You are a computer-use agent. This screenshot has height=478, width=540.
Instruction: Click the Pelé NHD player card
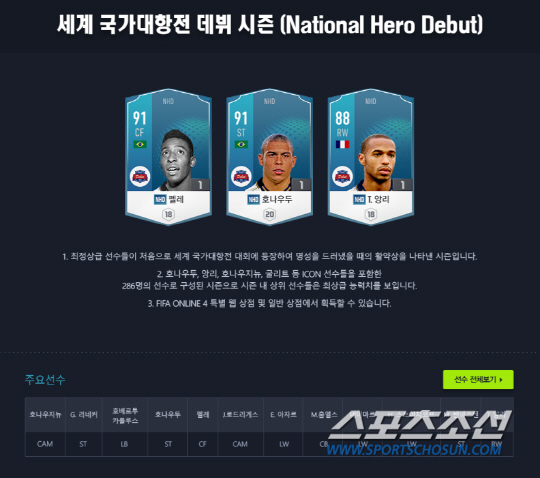(x=168, y=157)
